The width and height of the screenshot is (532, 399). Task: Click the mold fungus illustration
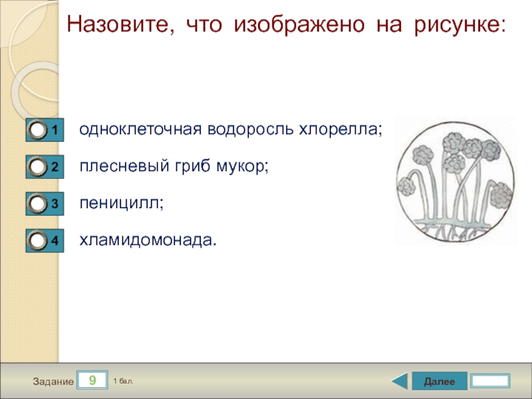[456, 182]
